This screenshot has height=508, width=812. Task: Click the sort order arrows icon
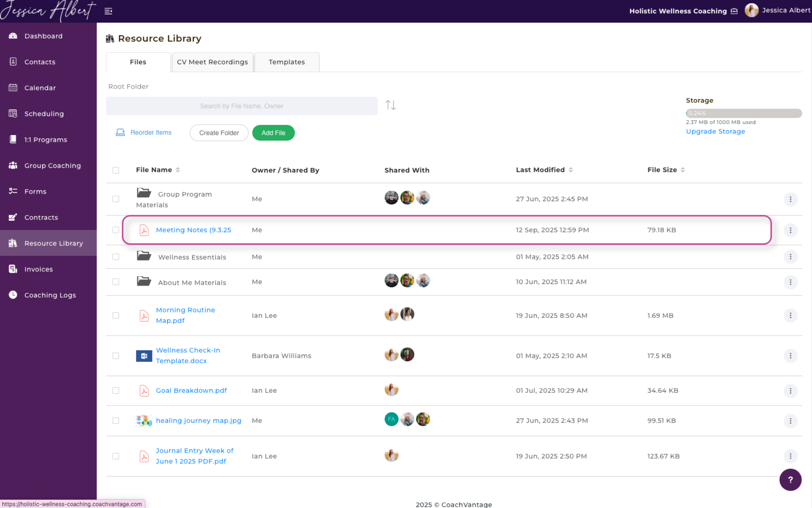point(391,105)
